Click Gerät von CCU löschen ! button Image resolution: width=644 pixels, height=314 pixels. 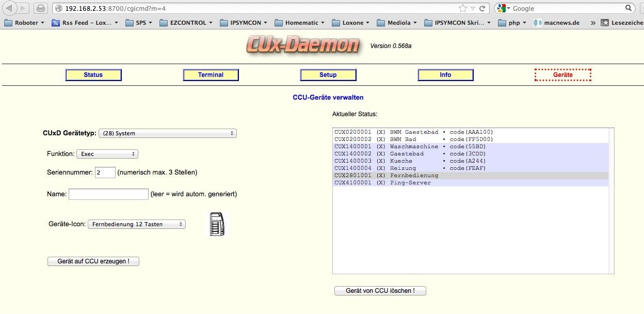pos(380,291)
